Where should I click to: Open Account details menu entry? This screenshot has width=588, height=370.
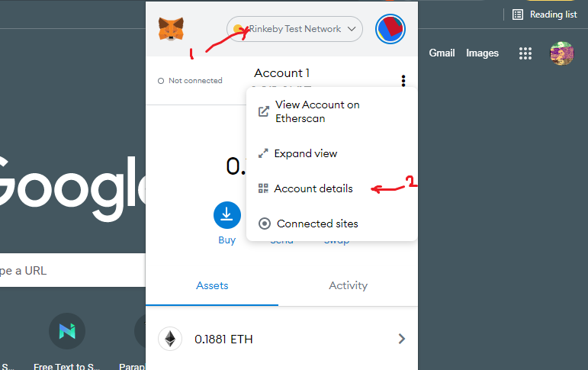pos(313,188)
